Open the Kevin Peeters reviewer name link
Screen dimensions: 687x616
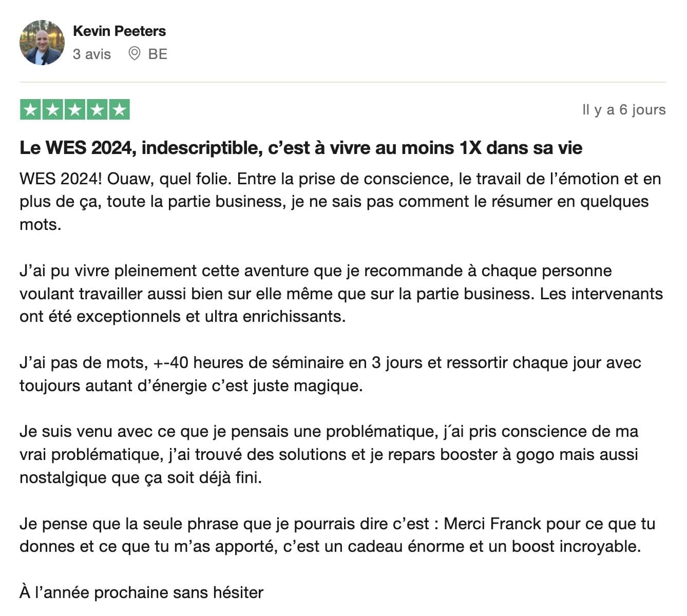pyautogui.click(x=119, y=31)
